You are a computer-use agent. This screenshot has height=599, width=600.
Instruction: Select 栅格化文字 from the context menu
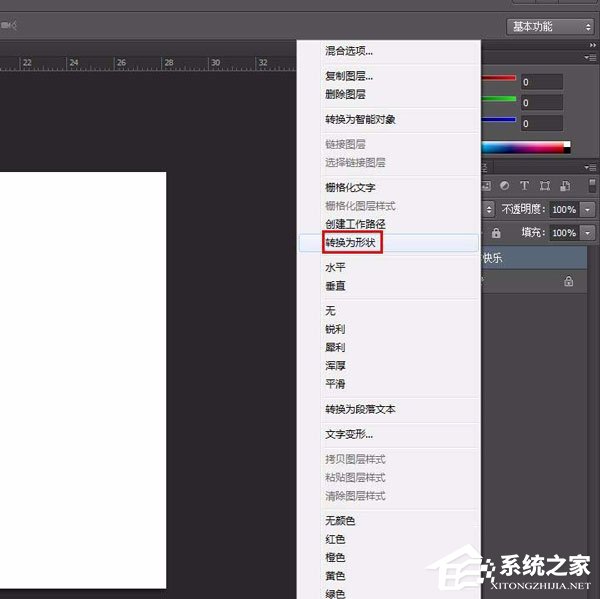(350, 187)
